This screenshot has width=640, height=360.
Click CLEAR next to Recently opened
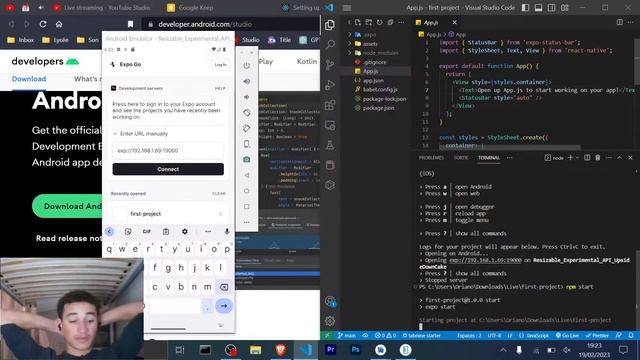[219, 193]
